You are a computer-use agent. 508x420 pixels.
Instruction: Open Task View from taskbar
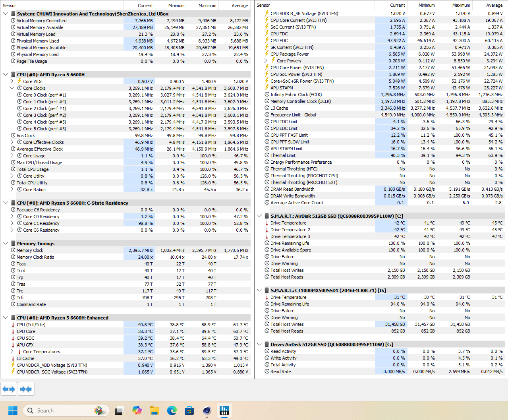(119, 410)
